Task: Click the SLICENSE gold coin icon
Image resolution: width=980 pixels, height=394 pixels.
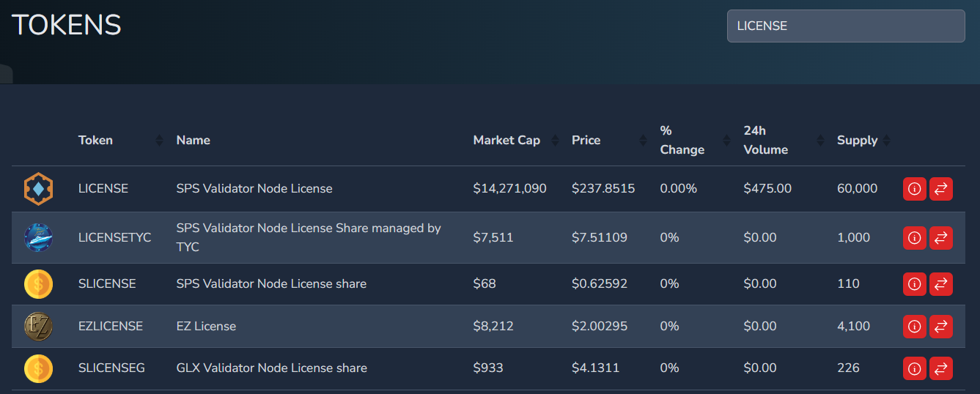Action: click(38, 284)
